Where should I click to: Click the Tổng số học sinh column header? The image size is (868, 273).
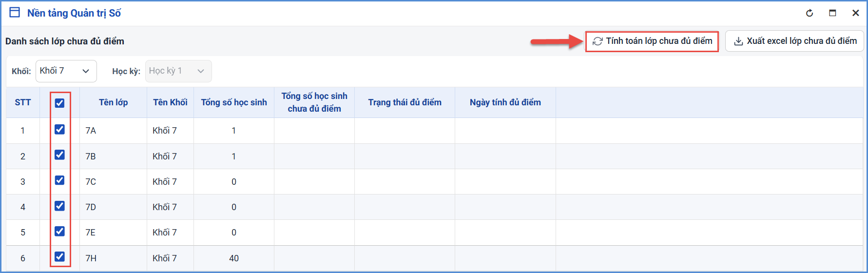234,102
